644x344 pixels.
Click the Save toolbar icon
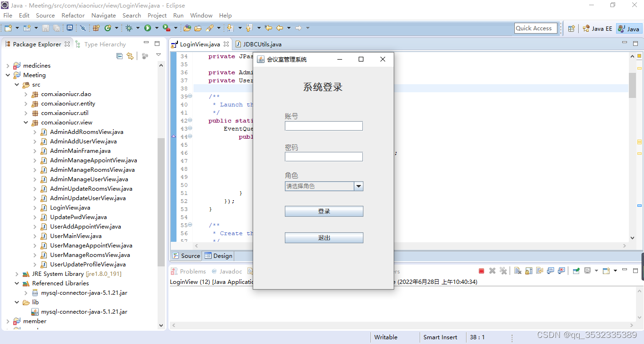pyautogui.click(x=45, y=28)
